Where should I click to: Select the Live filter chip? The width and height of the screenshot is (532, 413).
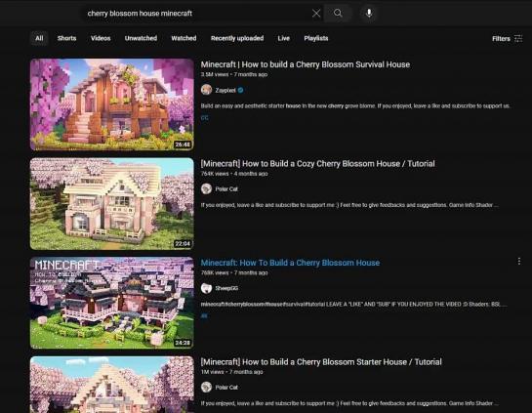[284, 38]
